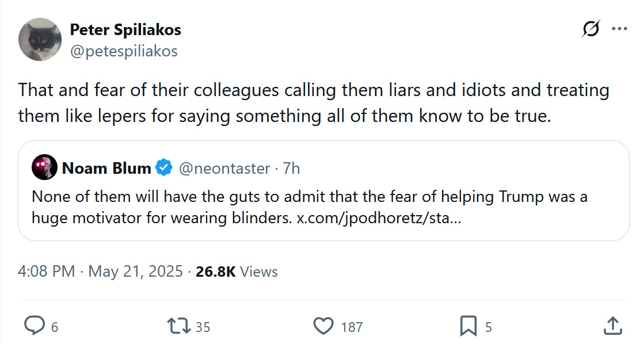Viewport: 644px width, 344px height.
Task: Visit the @petespiliakos handle link
Action: (123, 51)
